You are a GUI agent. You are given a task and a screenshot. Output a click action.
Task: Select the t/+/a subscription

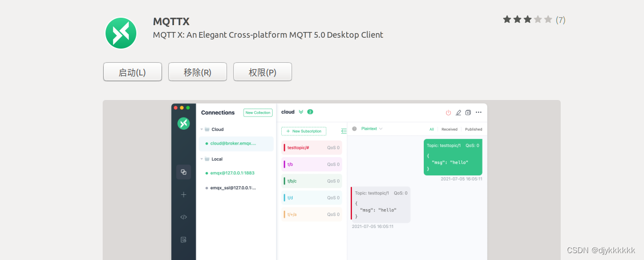[311, 214]
